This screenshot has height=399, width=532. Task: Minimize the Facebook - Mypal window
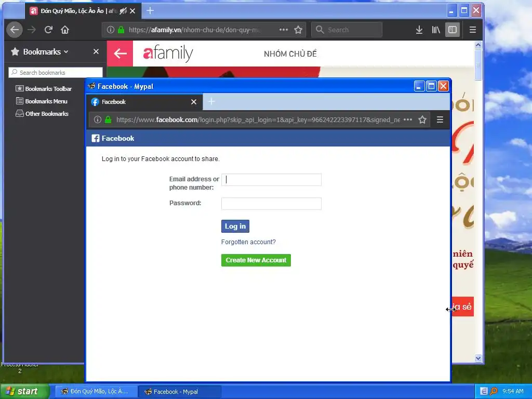pos(419,86)
